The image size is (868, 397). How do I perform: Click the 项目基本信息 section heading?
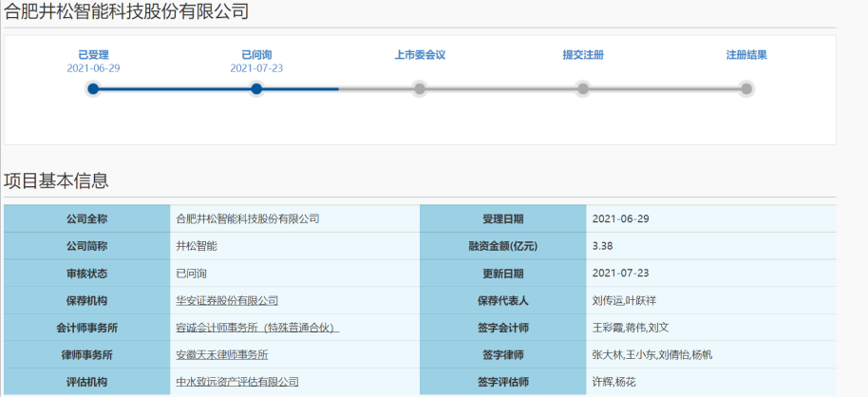56,181
